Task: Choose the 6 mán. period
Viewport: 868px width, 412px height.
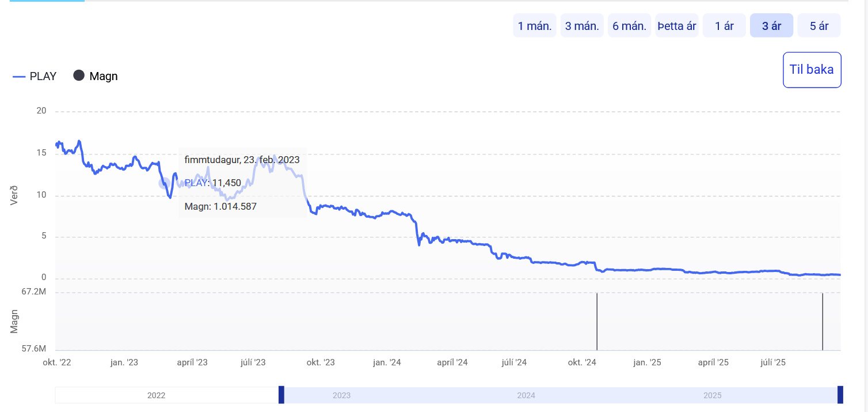Action: point(629,26)
